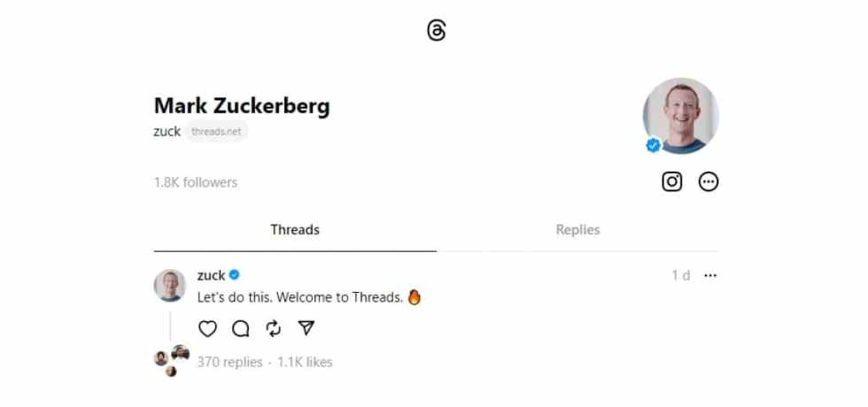The image size is (868, 407).
Task: Open the Instagram profile icon
Action: pyautogui.click(x=672, y=181)
